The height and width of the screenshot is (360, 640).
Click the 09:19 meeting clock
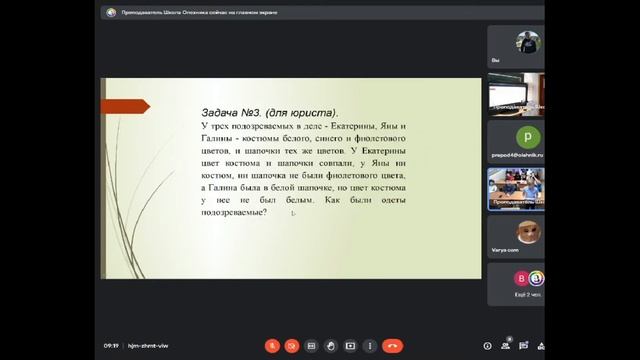pos(111,346)
